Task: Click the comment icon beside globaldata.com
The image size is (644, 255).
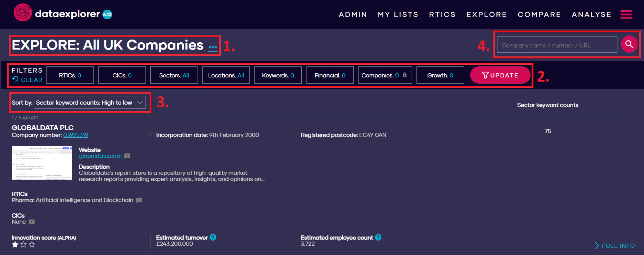Action: [127, 156]
